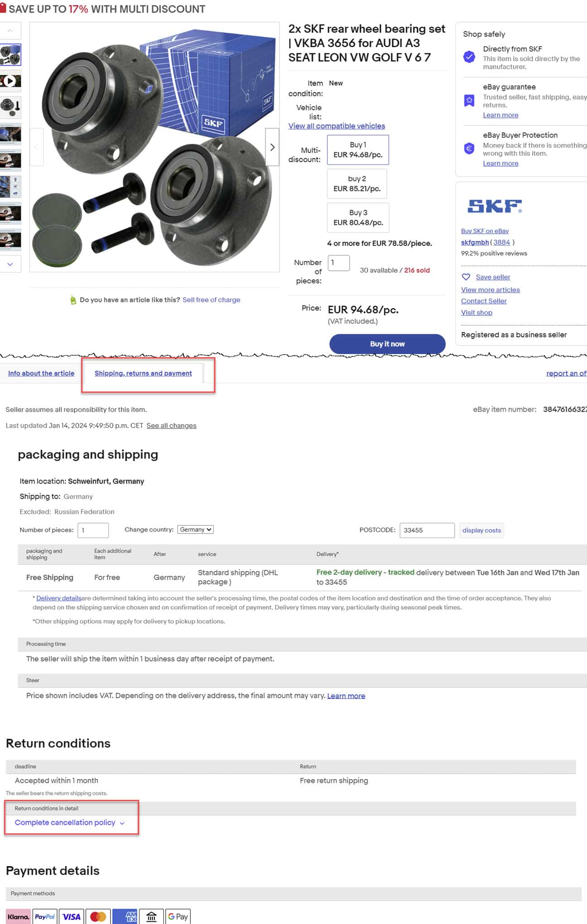587x924 pixels.
Task: Select the Klarna payment icon
Action: 18,916
